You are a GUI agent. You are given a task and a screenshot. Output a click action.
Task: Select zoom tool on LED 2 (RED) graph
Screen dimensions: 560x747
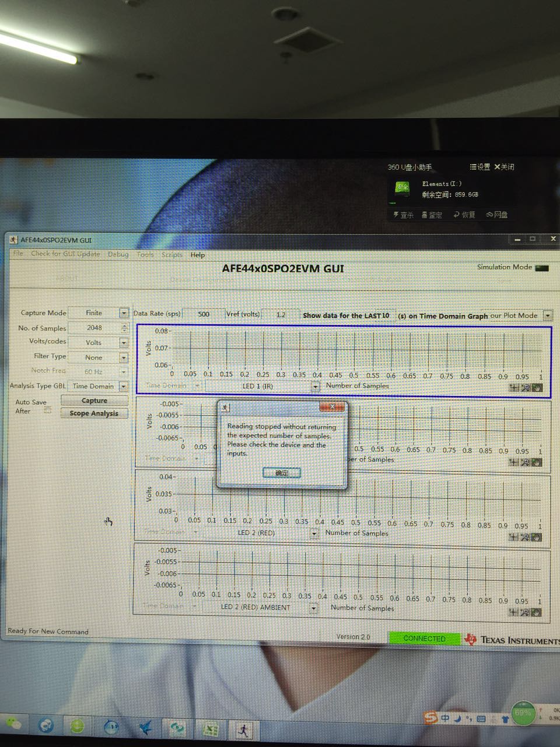525,537
